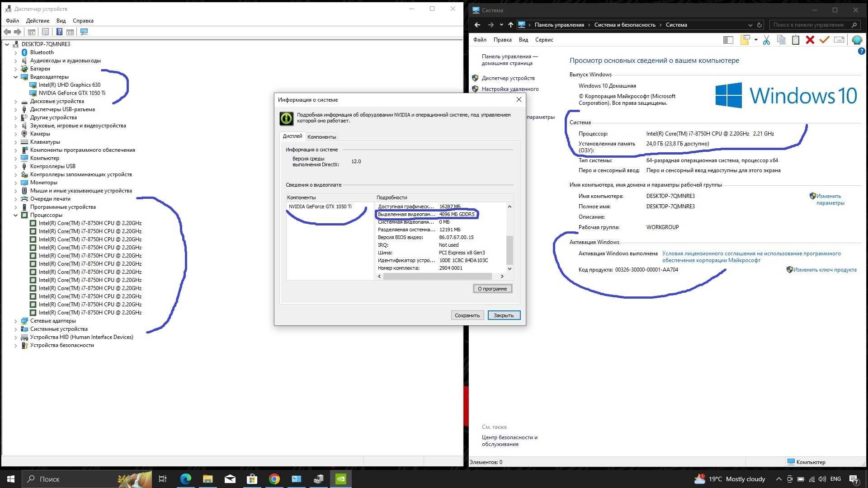868x488 pixels.
Task: Click the Forward arrow in Device Manager toolbar
Action: tap(17, 32)
